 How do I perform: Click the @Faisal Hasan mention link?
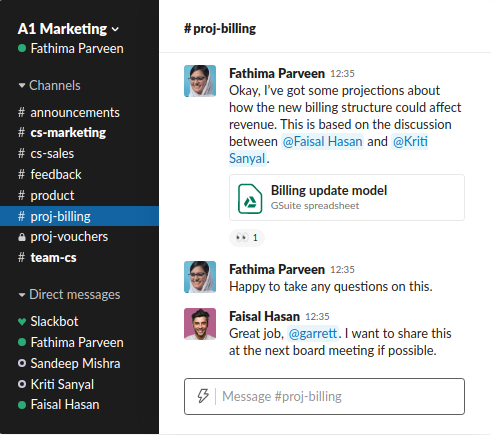(322, 142)
